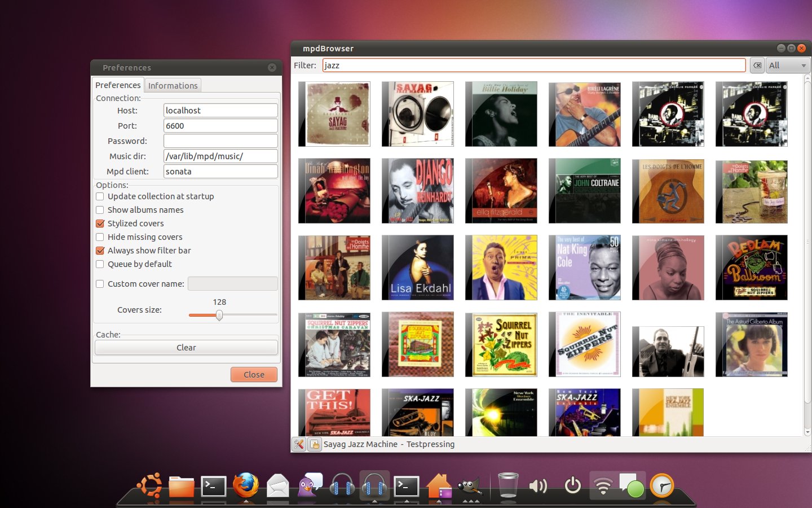Open the Pidgin chat icon in the dock

pos(310,485)
